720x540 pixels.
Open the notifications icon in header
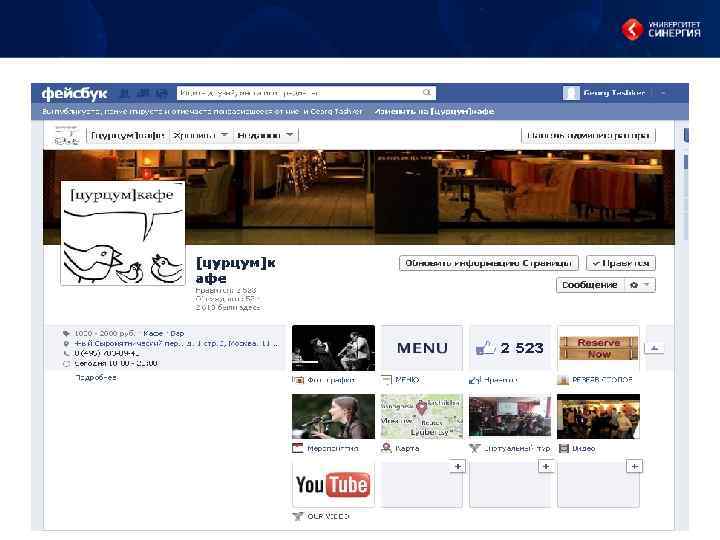coord(162,93)
